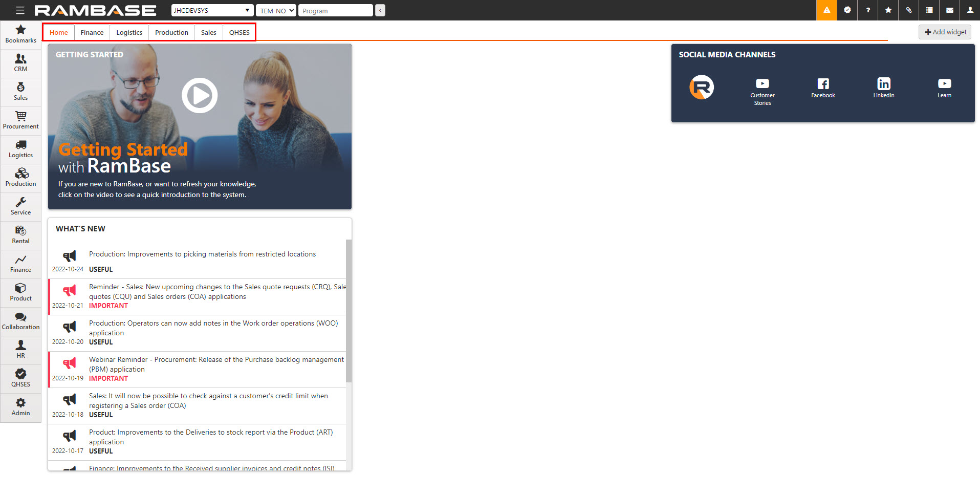Open the JHCDEVSYS system dropdown
Image resolution: width=980 pixels, height=495 pixels.
pyautogui.click(x=212, y=10)
